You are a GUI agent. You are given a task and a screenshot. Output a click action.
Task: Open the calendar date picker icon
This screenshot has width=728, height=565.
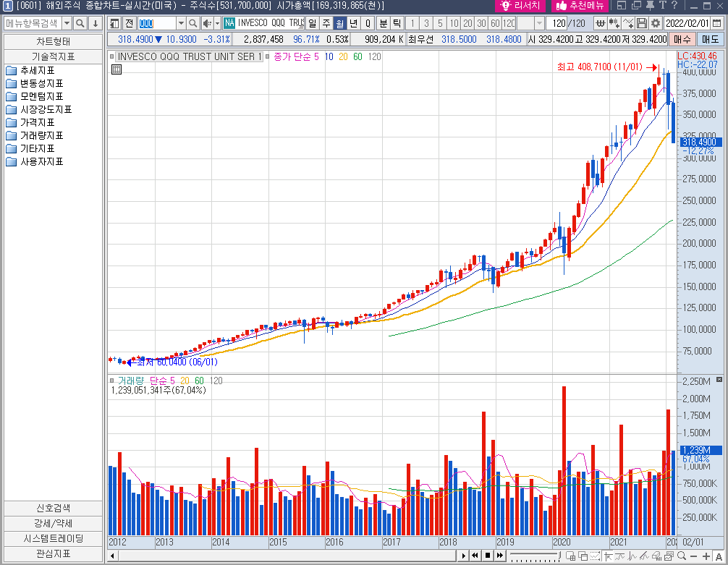click(717, 23)
